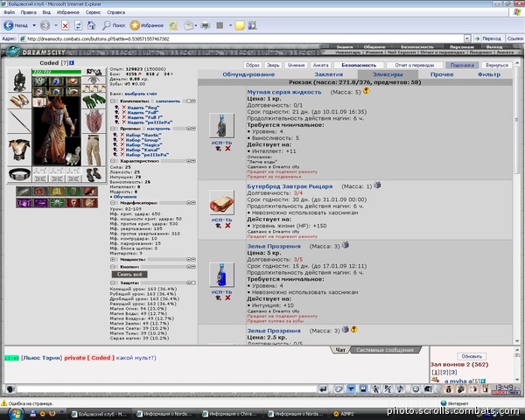Click the Обновить button in user list
The image size is (525, 420).
pos(472,356)
